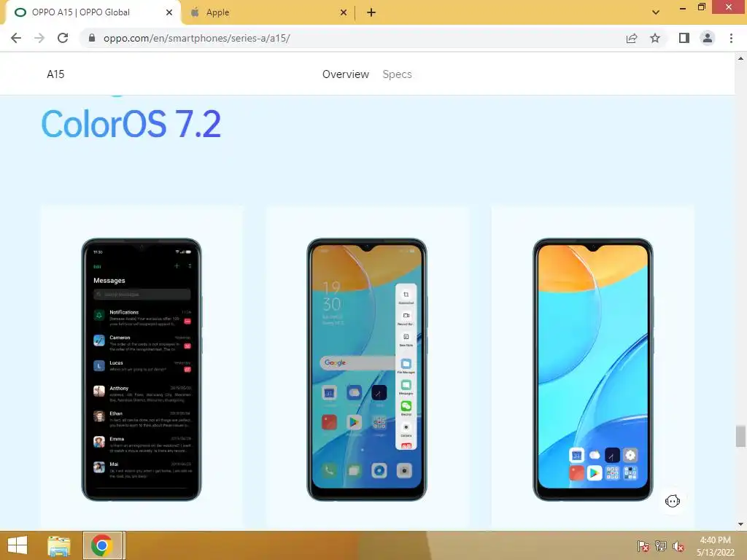Image resolution: width=747 pixels, height=560 pixels.
Task: Click the scrollbar down arrow
Action: pos(740,524)
